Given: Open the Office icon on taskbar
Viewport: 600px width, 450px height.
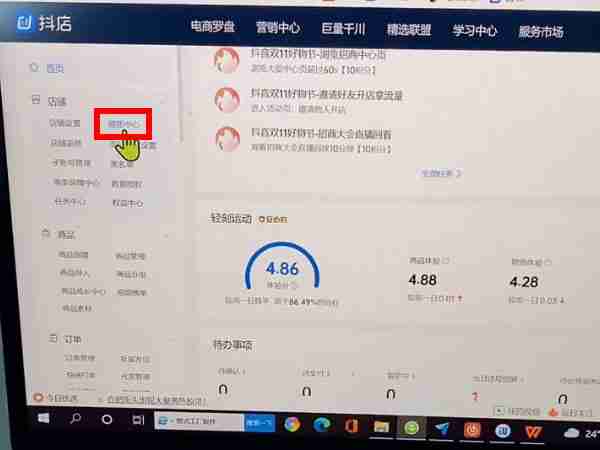Looking at the screenshot, I should point(351,426).
